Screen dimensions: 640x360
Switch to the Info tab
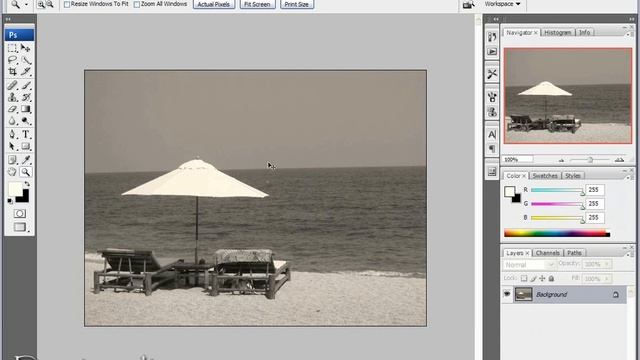[x=584, y=33]
